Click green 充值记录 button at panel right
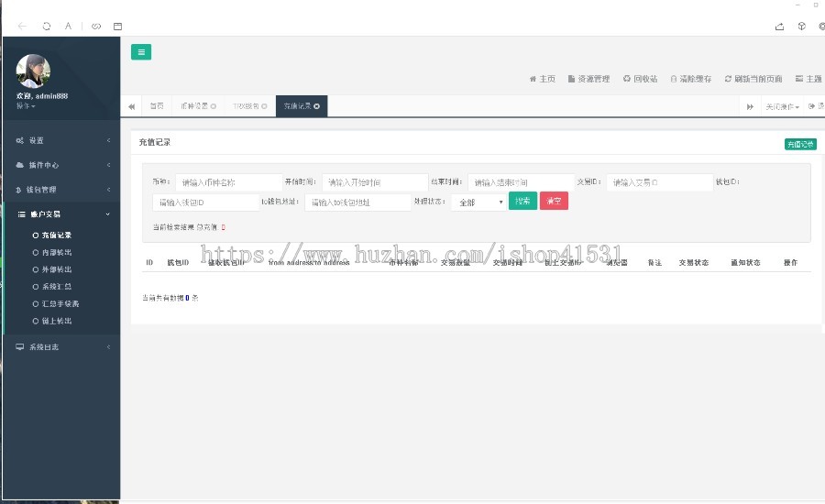This screenshot has height=504, width=825. (x=800, y=144)
